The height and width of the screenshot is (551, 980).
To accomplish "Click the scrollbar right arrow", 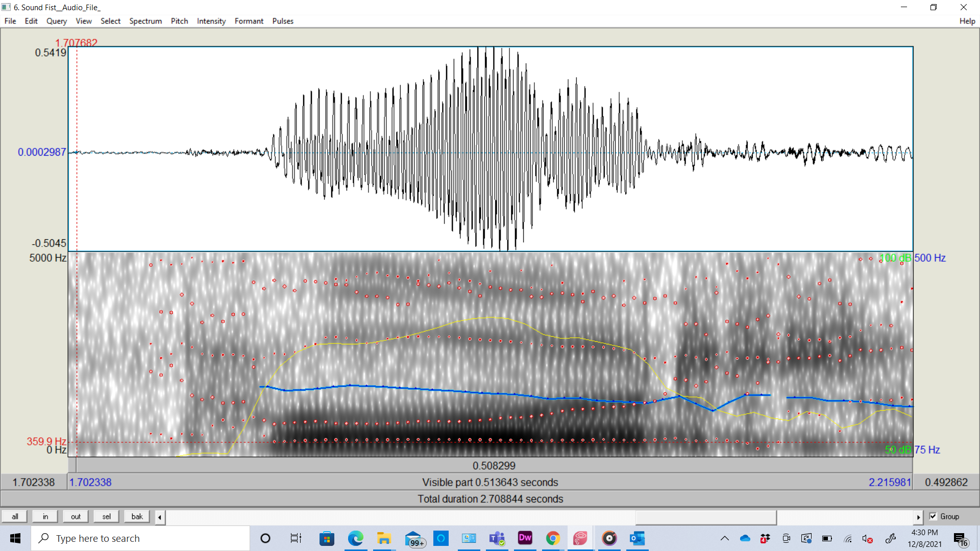I will [x=918, y=517].
